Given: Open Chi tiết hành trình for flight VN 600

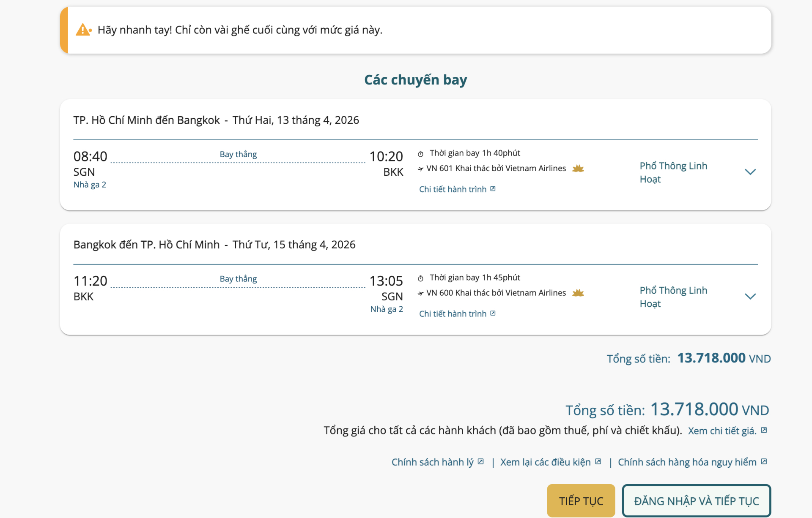Looking at the screenshot, I should coord(453,314).
